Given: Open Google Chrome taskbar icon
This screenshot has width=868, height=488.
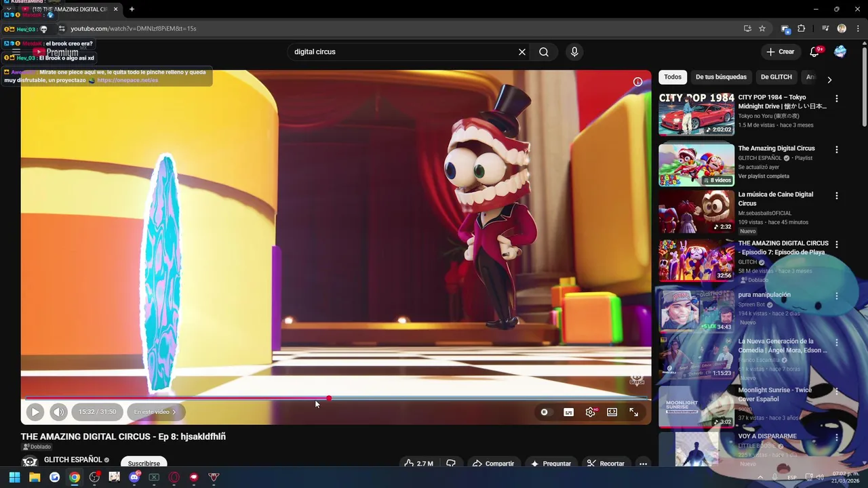Looking at the screenshot, I should (75, 477).
